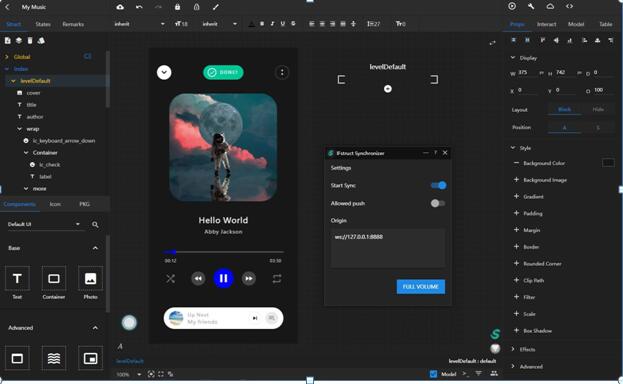Image resolution: width=623 pixels, height=384 pixels.
Task: Switch to the States tab
Action: click(x=43, y=24)
